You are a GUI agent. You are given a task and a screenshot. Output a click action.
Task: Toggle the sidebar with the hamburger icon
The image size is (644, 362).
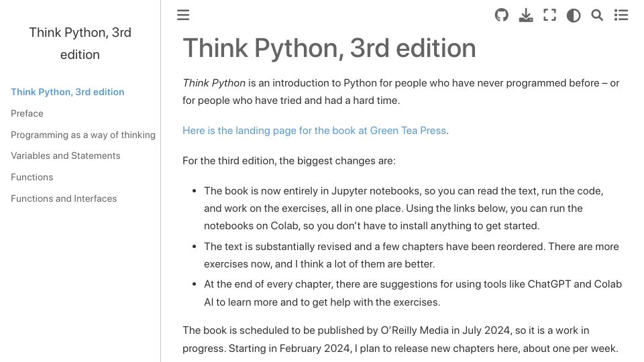(183, 15)
